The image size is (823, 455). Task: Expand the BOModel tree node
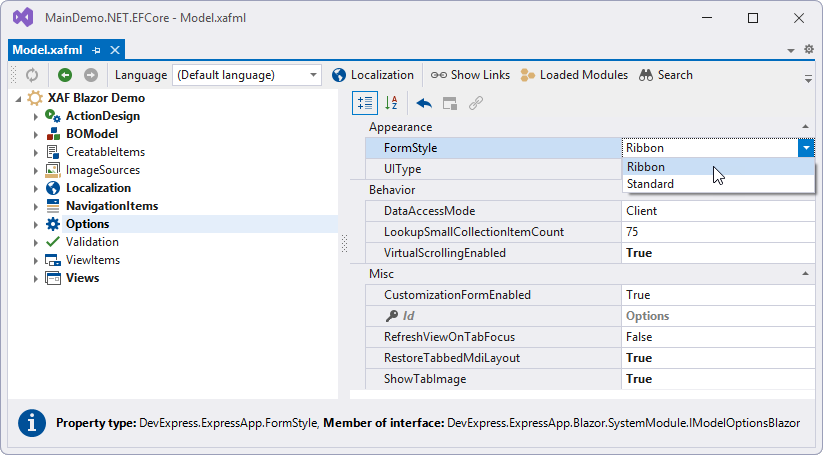pos(35,134)
